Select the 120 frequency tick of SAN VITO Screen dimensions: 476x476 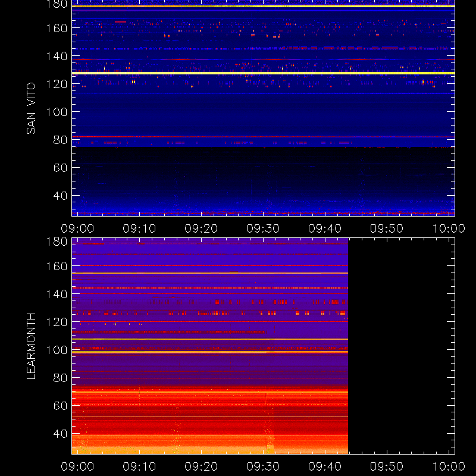(57, 84)
